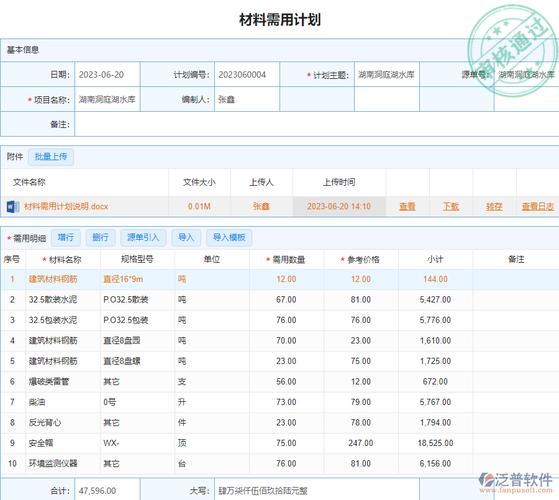559x500 pixels.
Task: Click subtotal 5,427.00
Action: (x=435, y=300)
